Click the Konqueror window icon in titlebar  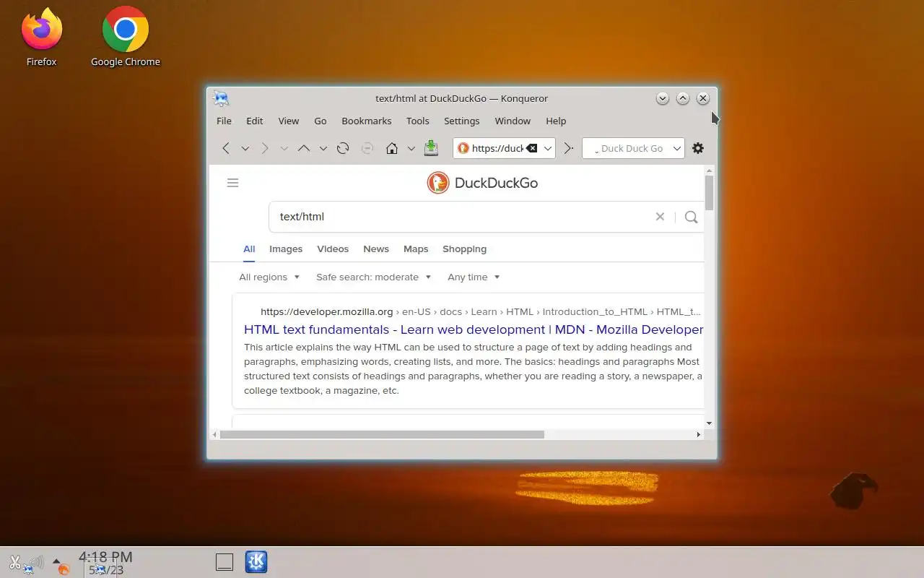coord(221,98)
